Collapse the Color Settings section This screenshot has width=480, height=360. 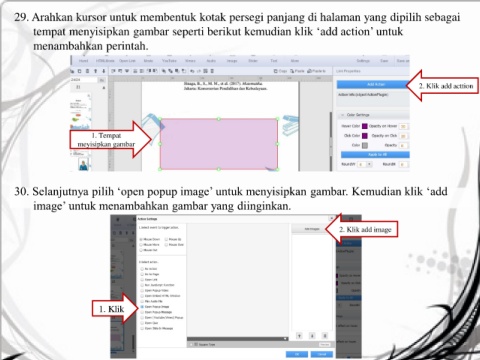[x=342, y=115]
